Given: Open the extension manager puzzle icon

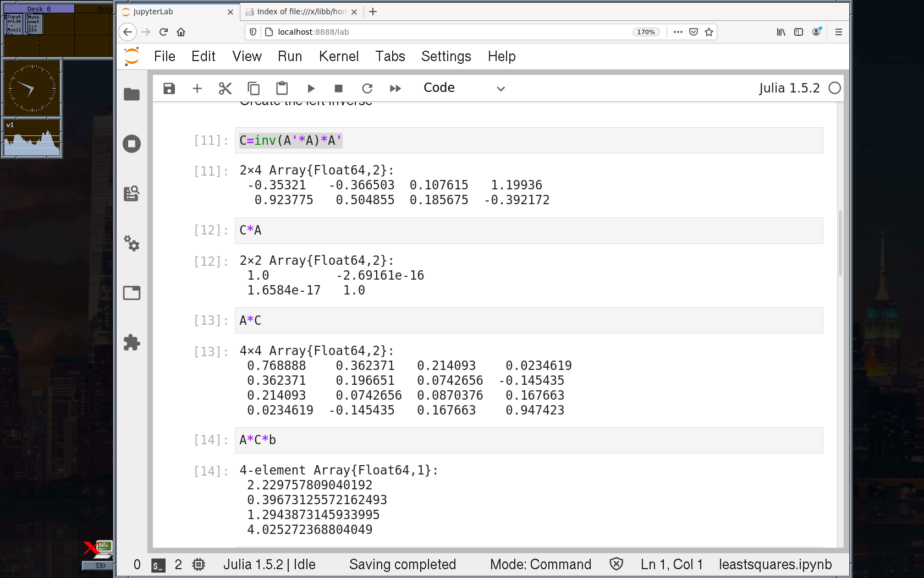Looking at the screenshot, I should 132,342.
